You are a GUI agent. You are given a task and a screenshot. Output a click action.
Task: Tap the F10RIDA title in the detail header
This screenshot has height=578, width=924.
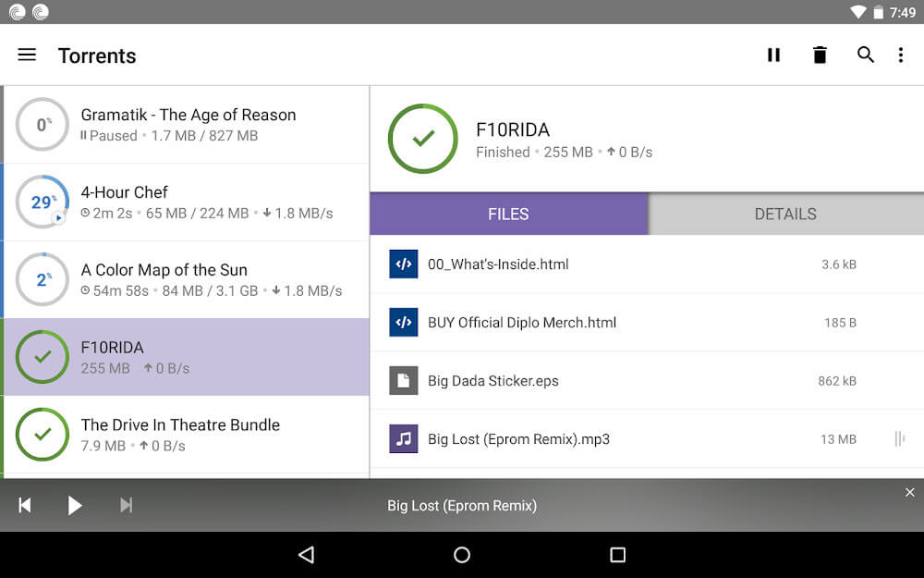pyautogui.click(x=513, y=129)
